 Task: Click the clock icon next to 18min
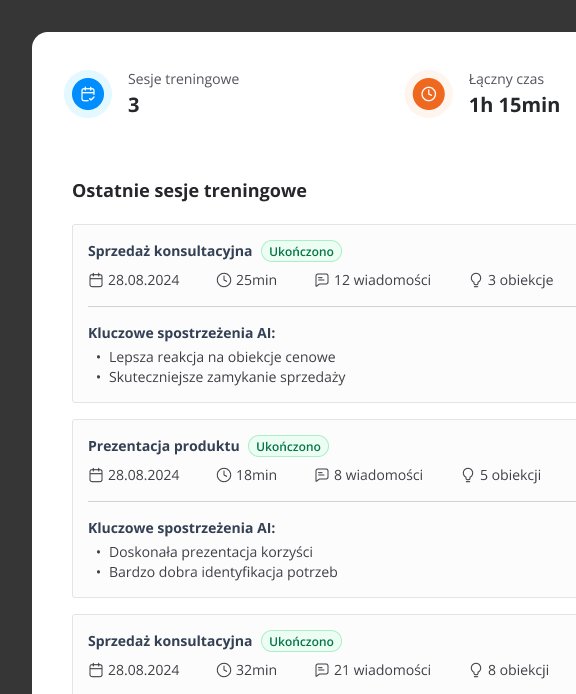(224, 475)
